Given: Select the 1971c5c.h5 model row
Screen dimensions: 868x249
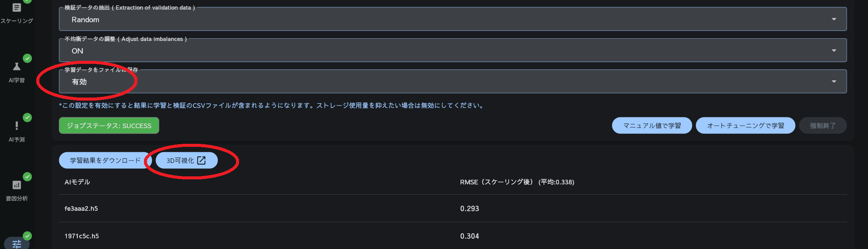Looking at the screenshot, I should point(82,236).
